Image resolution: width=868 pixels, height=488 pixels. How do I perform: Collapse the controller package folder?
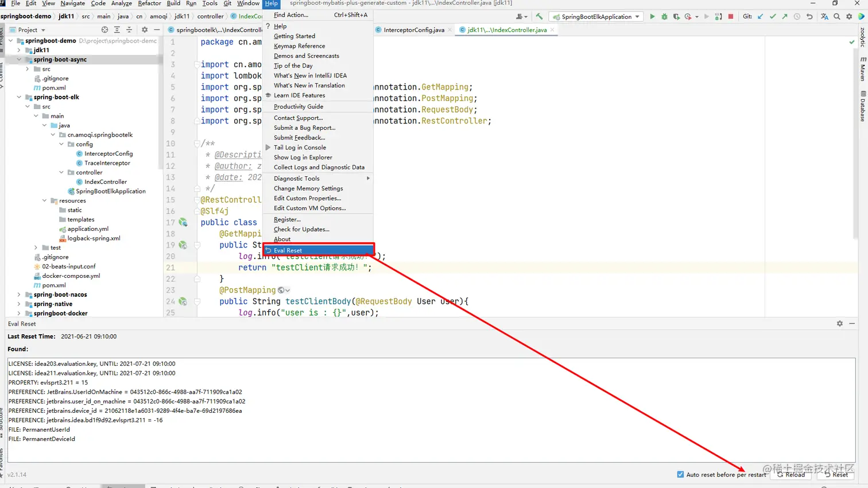point(61,172)
